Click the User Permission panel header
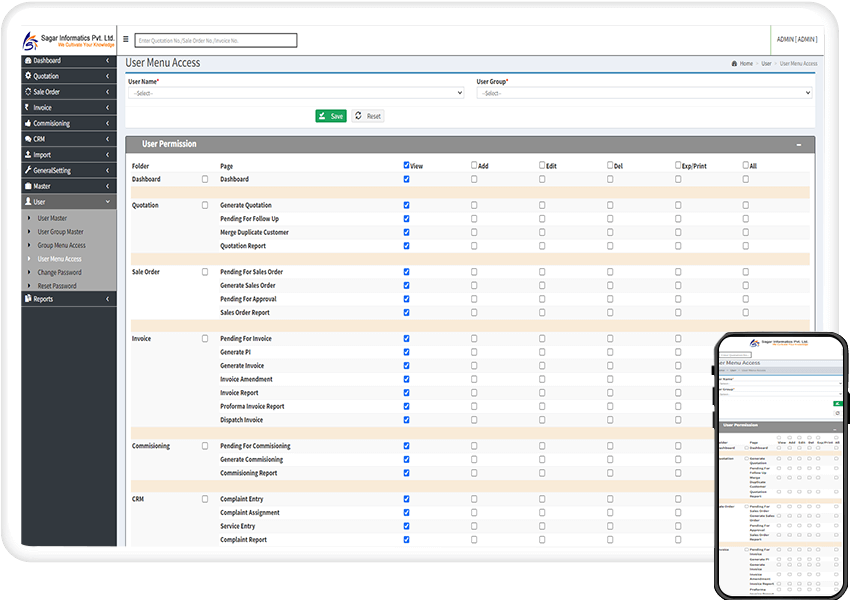The width and height of the screenshot is (850, 600). pos(470,144)
